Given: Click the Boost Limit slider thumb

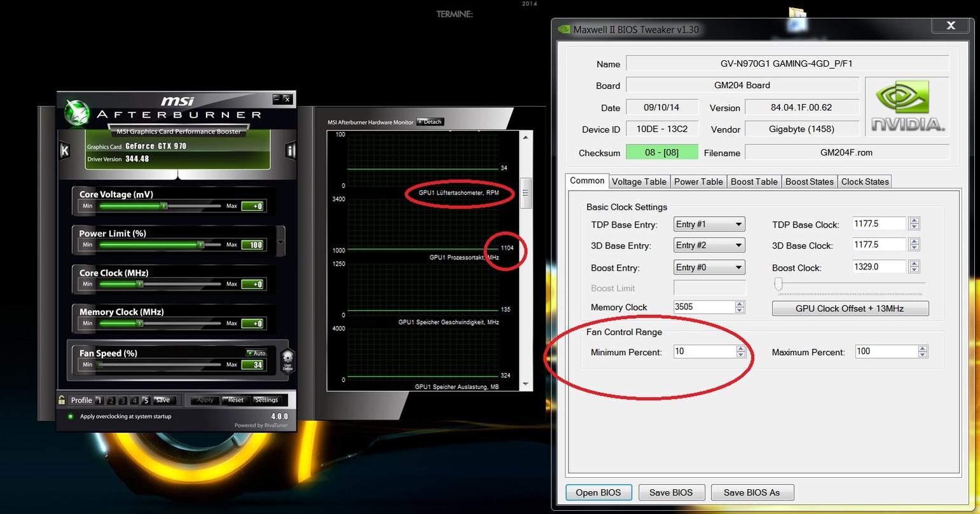Looking at the screenshot, I should coord(778,285).
